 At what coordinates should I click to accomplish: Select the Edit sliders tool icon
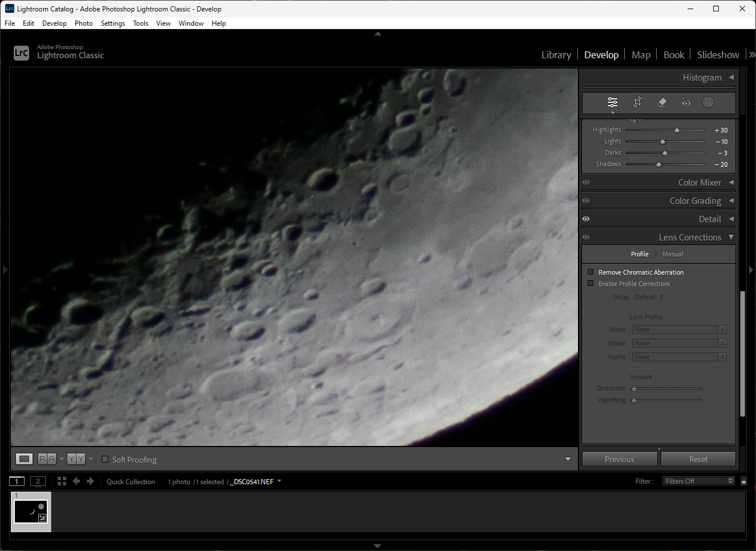point(612,102)
